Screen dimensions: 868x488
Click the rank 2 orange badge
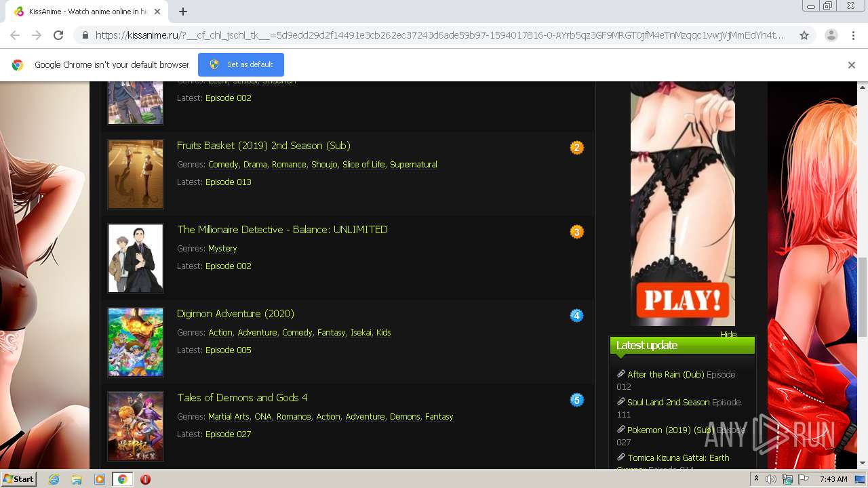576,148
